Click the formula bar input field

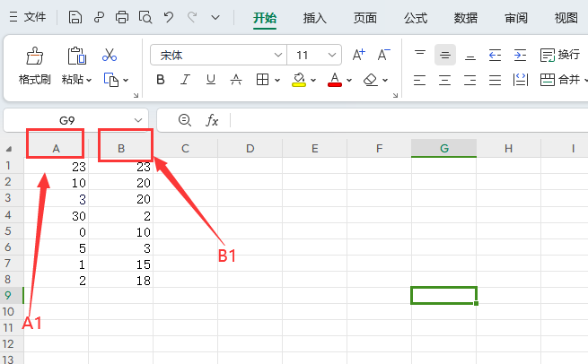[x=408, y=120]
